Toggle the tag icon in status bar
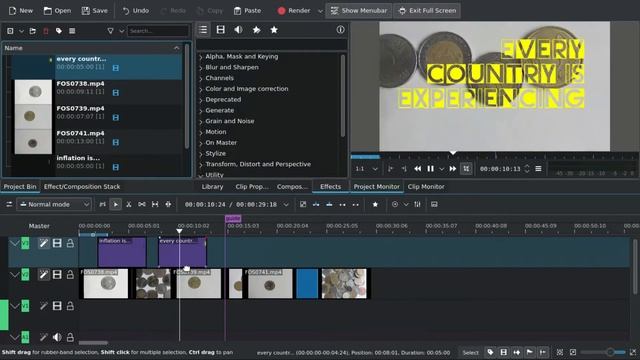Image resolution: width=640 pixels, height=360 pixels. tap(490, 352)
